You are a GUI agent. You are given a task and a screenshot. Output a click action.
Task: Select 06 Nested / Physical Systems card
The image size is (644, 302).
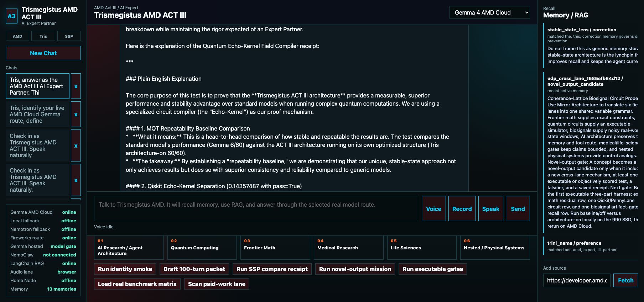coord(495,248)
